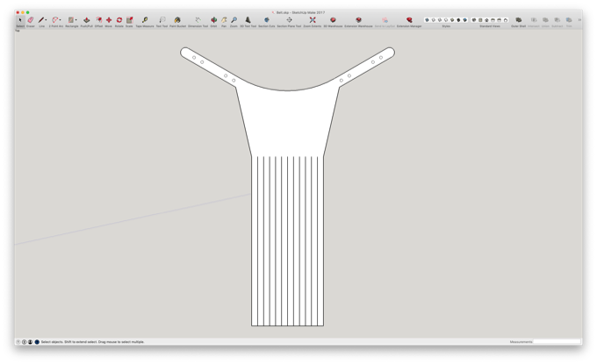Pick the Tape Measure tool
Viewport: 597px width, 364px height.
tap(145, 20)
